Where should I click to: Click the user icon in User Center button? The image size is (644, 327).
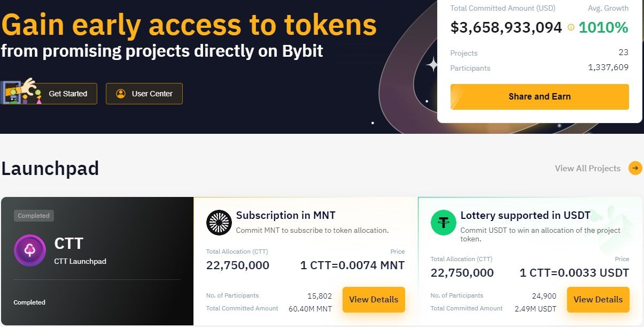click(121, 94)
